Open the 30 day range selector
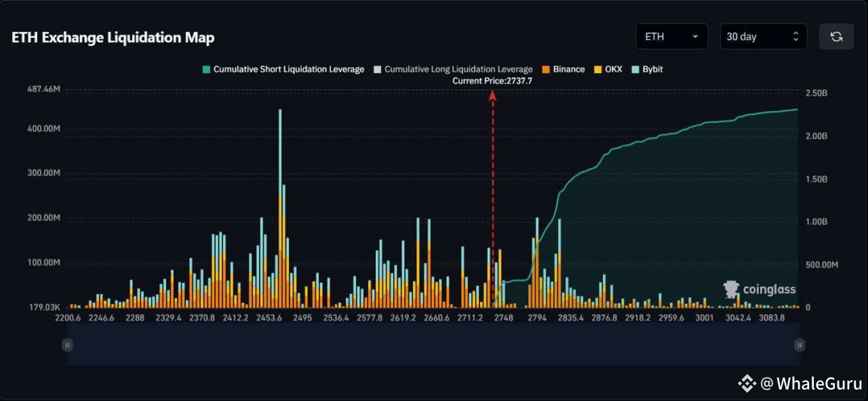This screenshot has width=868, height=401. (x=764, y=37)
